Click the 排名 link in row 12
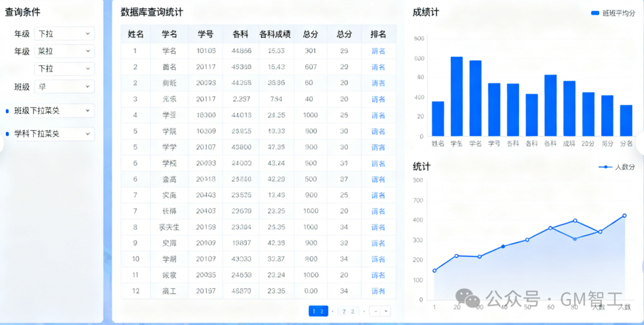644x325 pixels. pyautogui.click(x=378, y=291)
